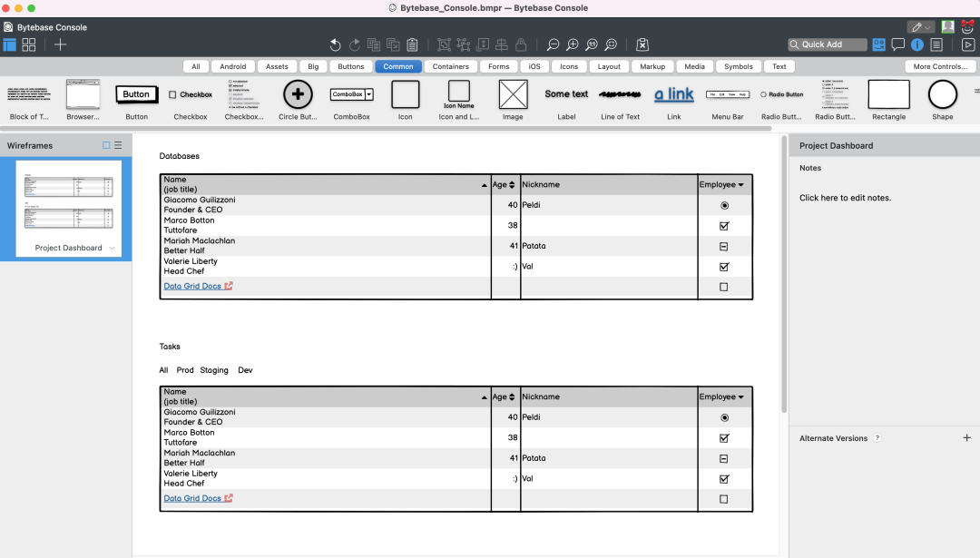Toggle the UI Library panel icon
Screen dimensions: 980x558
tap(878, 44)
